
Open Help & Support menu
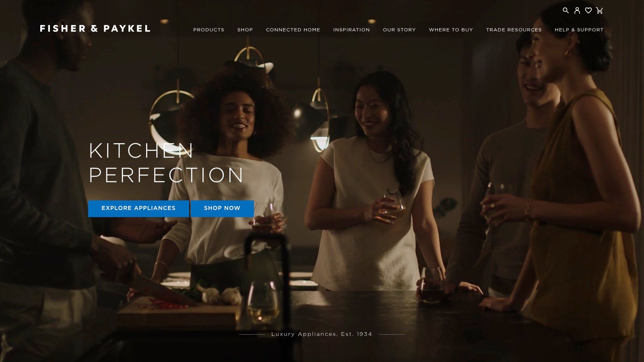(579, 30)
